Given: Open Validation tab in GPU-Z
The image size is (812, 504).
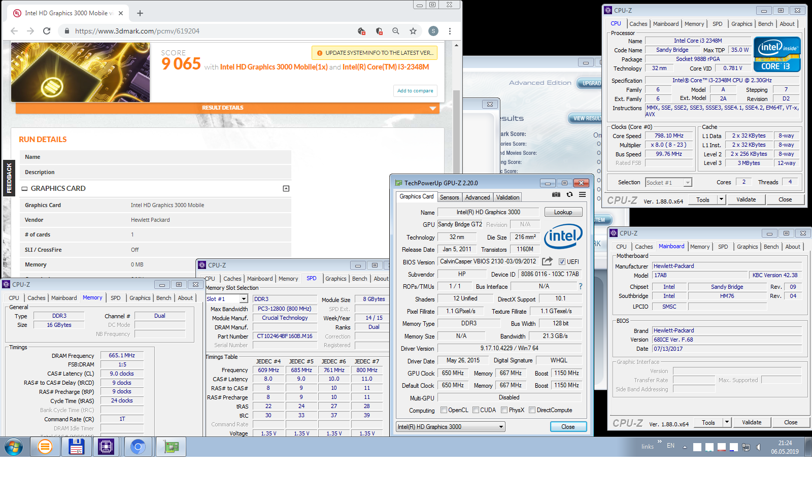Looking at the screenshot, I should [x=507, y=197].
